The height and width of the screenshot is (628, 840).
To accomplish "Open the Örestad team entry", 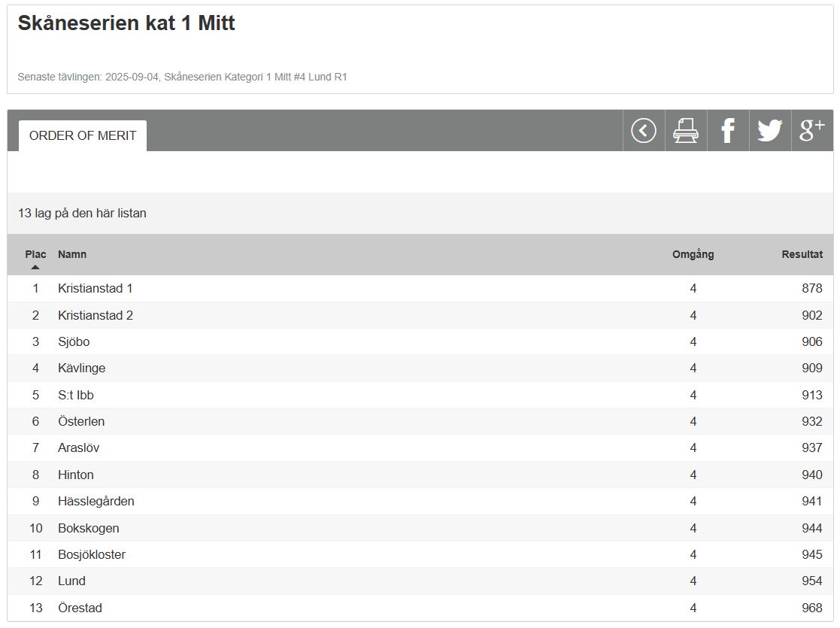I will [80, 608].
